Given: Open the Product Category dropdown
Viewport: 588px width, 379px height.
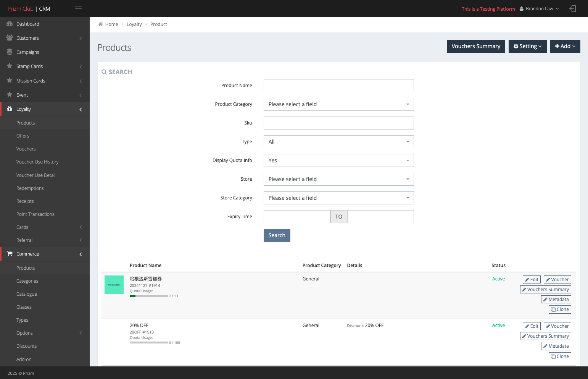Looking at the screenshot, I should 339,104.
